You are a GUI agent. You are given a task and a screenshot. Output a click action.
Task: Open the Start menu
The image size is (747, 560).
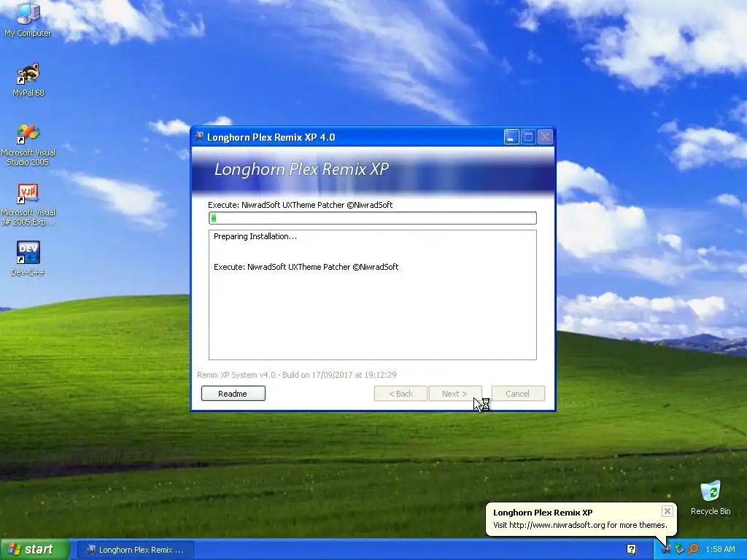click(x=34, y=549)
